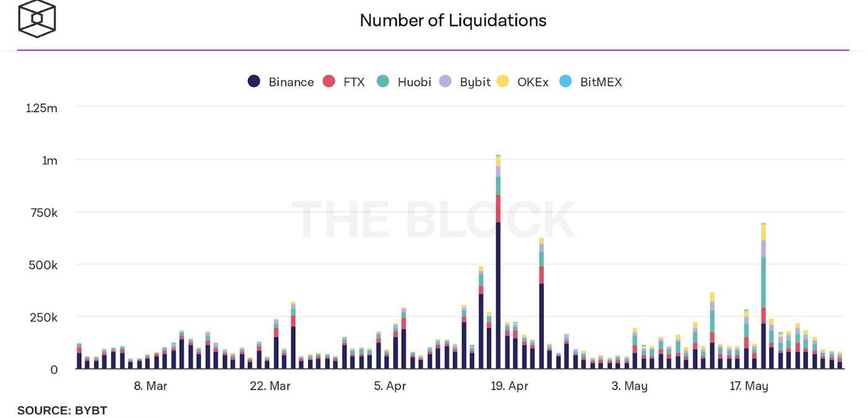
Task: Toggle the Huobi teal legend dot
Action: point(383,81)
